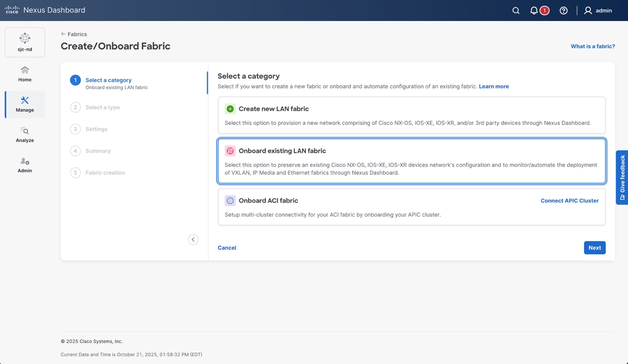The image size is (628, 364).
Task: Click 'Onboard existing LAN fabric' step subtitle
Action: point(116,87)
